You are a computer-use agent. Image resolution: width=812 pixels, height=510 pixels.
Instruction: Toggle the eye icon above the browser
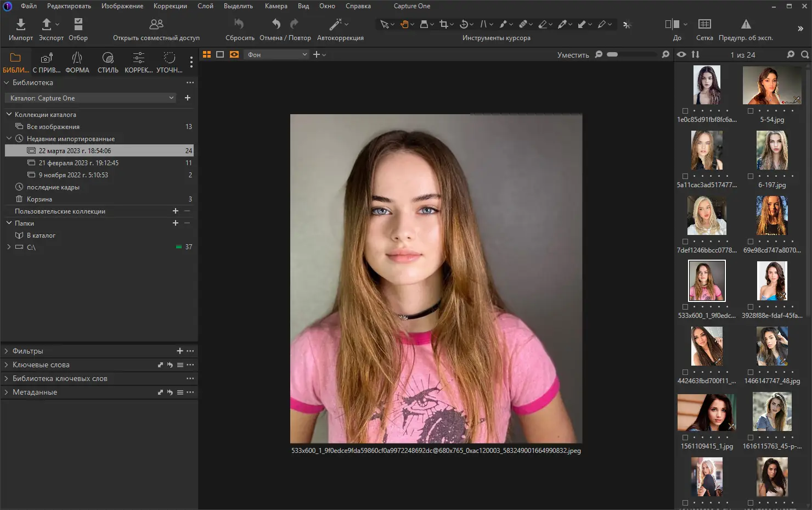[681, 54]
